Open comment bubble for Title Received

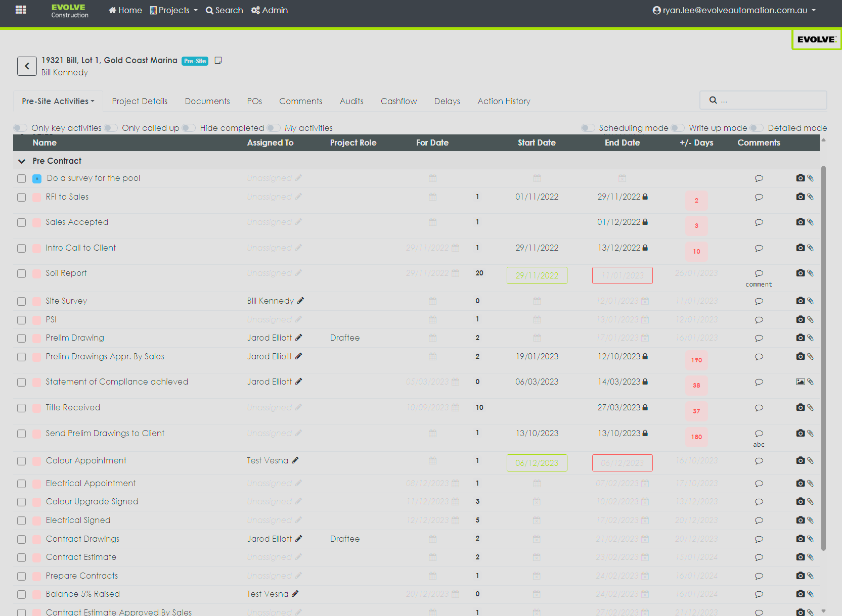[x=759, y=408]
